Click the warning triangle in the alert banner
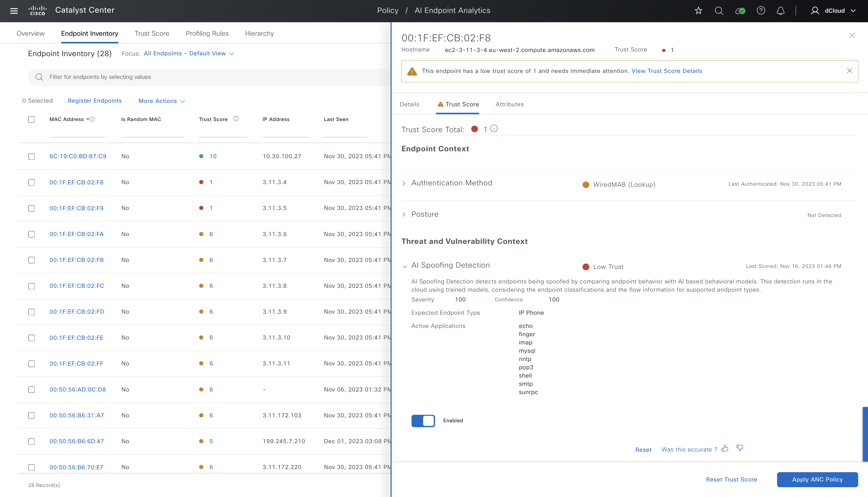This screenshot has height=497, width=868. pos(412,71)
